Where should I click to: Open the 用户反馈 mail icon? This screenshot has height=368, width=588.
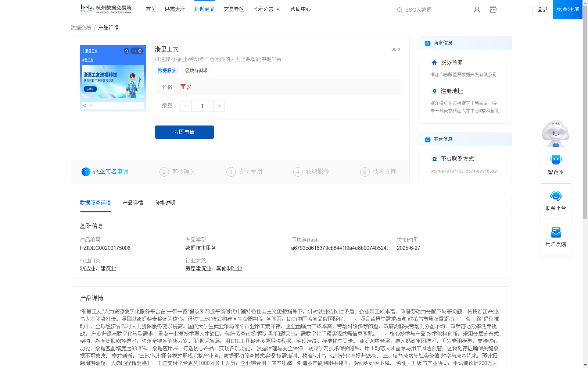point(556,232)
